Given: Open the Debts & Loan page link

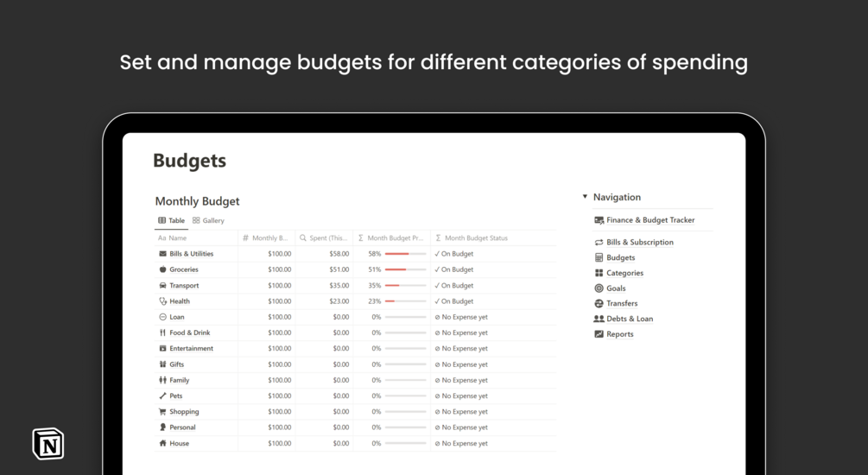Looking at the screenshot, I should 629,319.
